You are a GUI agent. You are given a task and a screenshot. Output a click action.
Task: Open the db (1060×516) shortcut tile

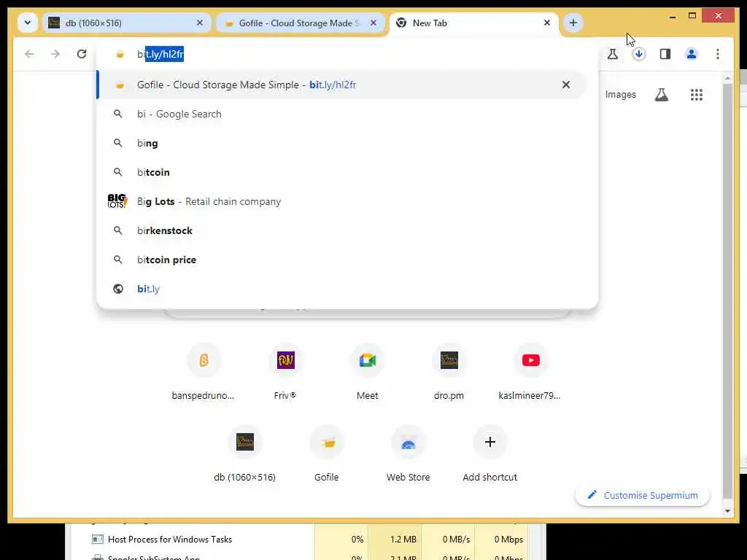point(245,454)
